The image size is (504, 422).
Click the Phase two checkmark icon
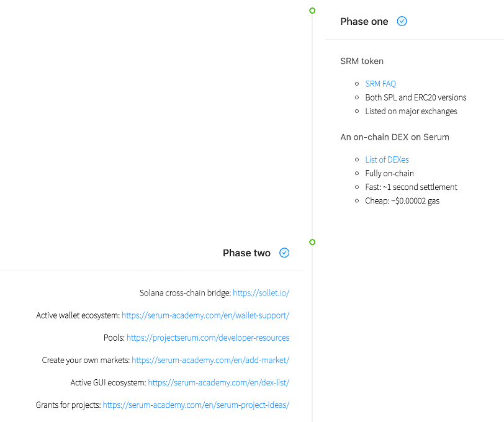284,253
